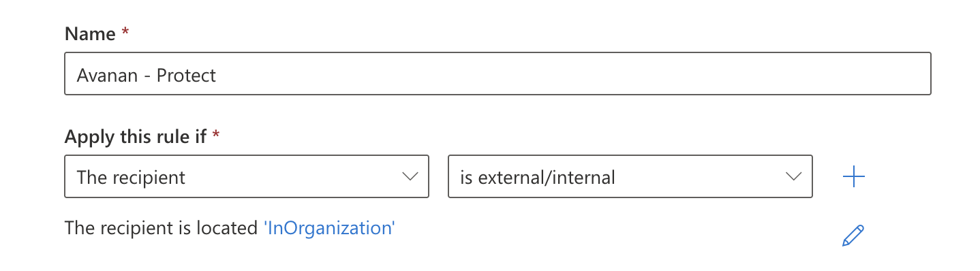Viewport: 980px width, 271px height.
Task: Focus the rule Name input field
Action: pyautogui.click(x=497, y=74)
